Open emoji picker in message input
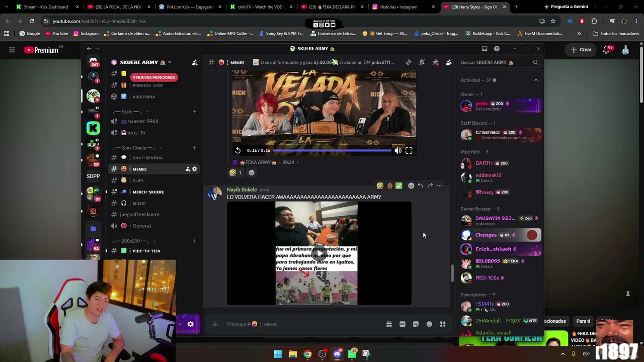This screenshot has height=362, width=644. pos(429,324)
